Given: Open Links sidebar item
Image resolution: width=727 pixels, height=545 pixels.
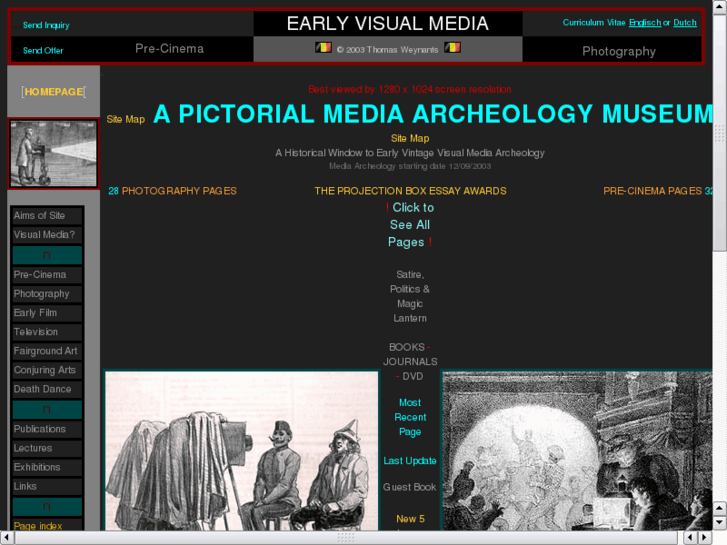Looking at the screenshot, I should pyautogui.click(x=47, y=486).
